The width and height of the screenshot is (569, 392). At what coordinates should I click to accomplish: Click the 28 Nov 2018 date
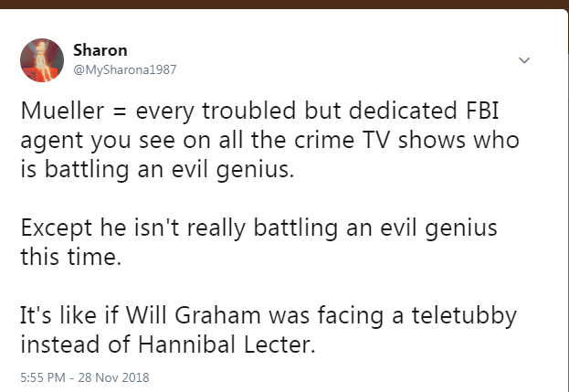coord(118,376)
